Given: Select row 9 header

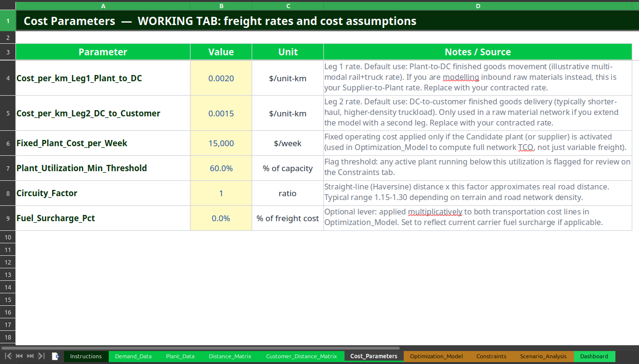Looking at the screenshot, I should [x=8, y=218].
